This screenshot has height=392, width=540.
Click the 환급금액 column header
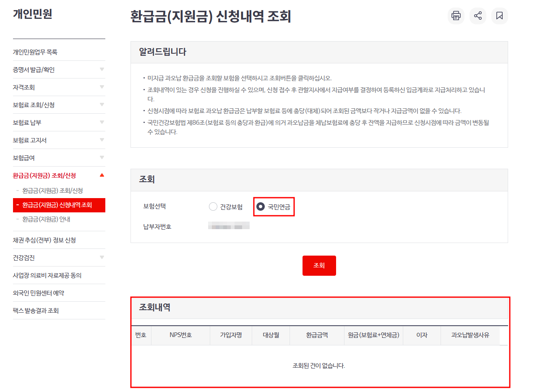[317, 335]
